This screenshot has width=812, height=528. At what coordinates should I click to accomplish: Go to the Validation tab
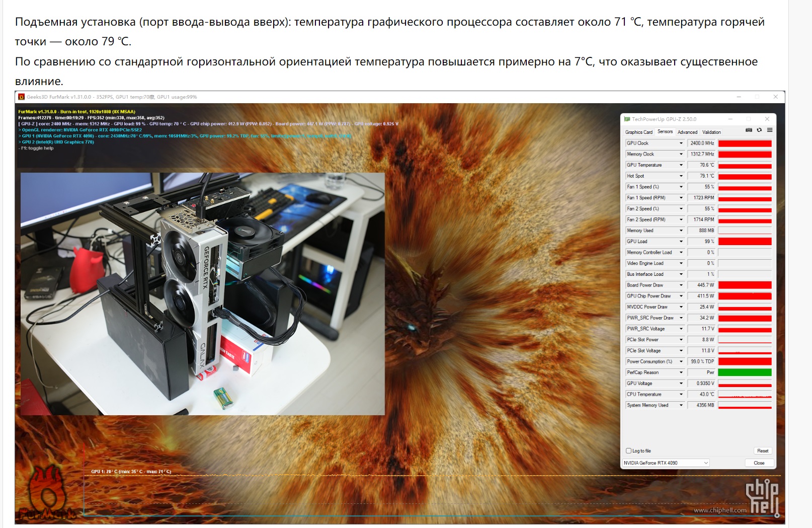711,132
